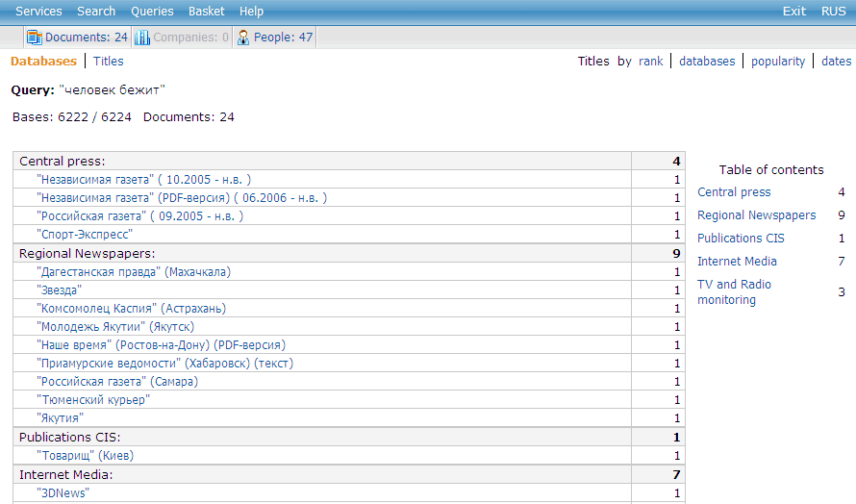Click the Companies tab chart icon

pyautogui.click(x=142, y=38)
